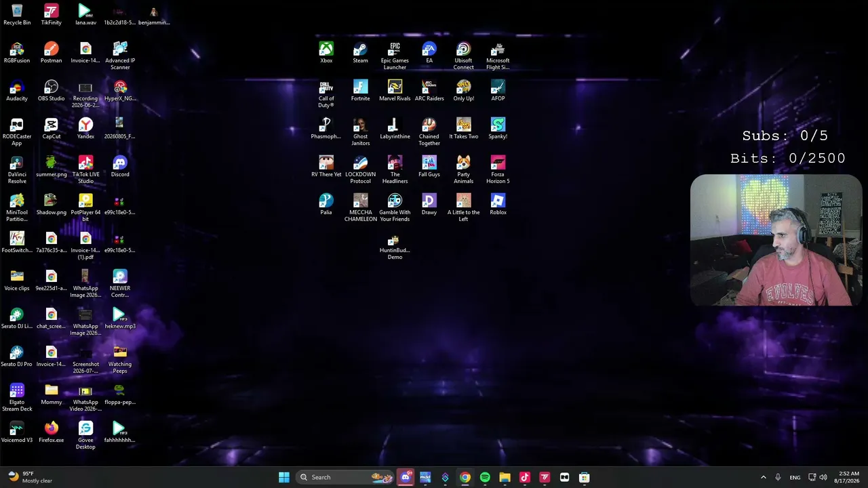This screenshot has width=868, height=488.
Task: Select the Microsoft Flight Simulator shortcut
Action: click(498, 56)
